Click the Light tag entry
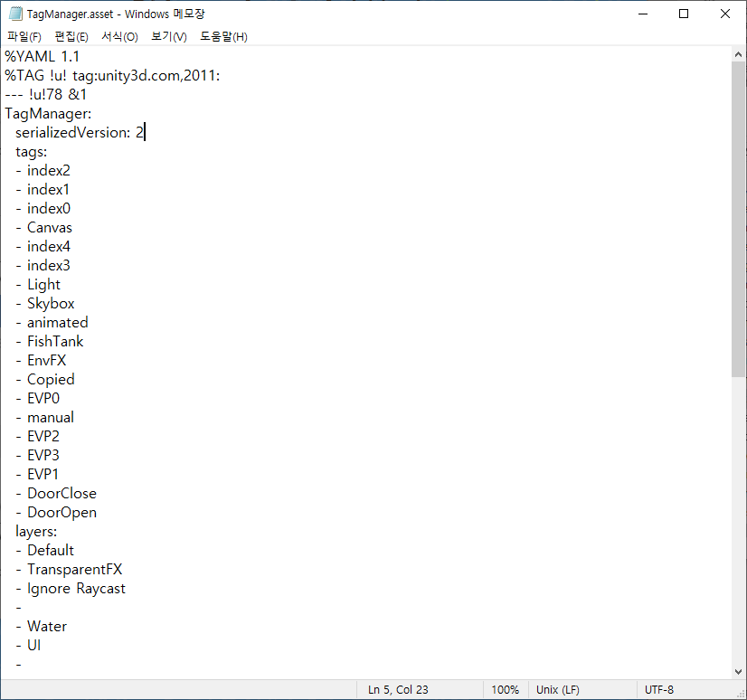The image size is (747, 700). point(38,285)
